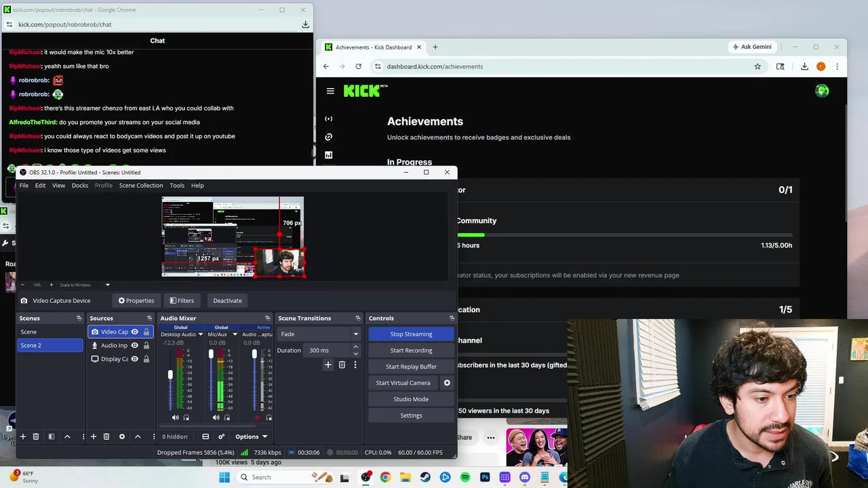Open Chrome downloads in dashboard window
Image resolution: width=868 pixels, height=488 pixels.
804,66
